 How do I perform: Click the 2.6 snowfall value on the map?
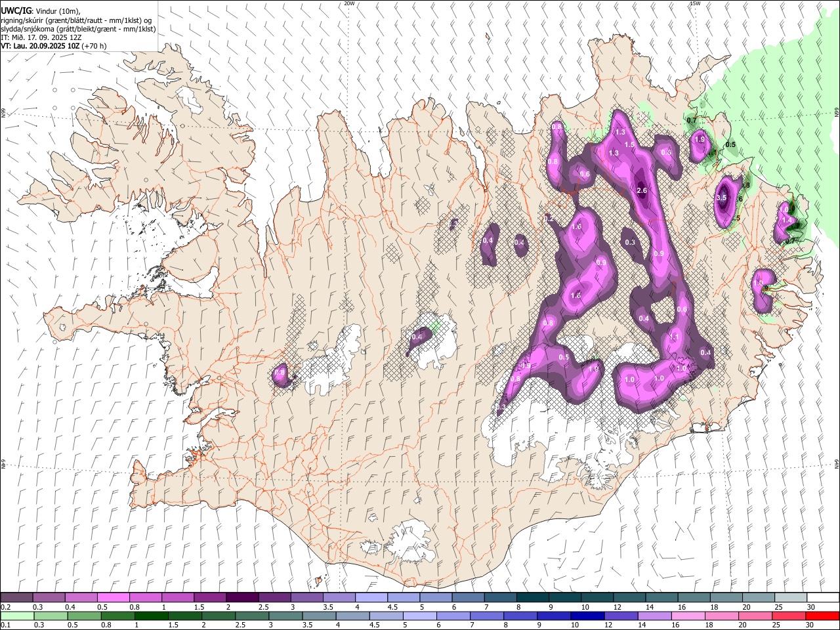(642, 191)
